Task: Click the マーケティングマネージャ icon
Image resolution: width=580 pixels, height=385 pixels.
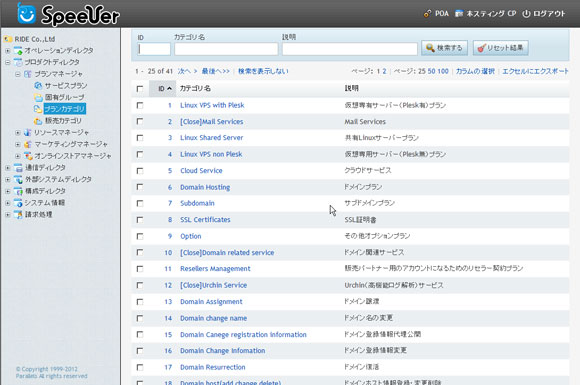Action: coord(27,144)
